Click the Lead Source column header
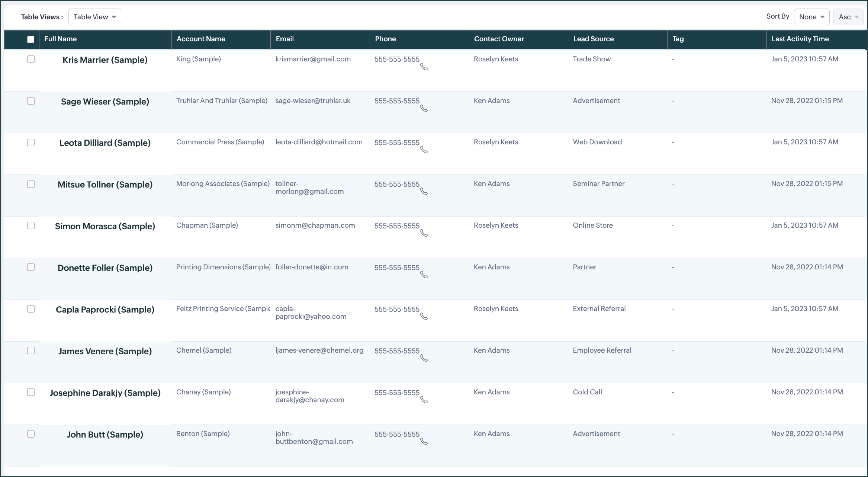 point(593,39)
